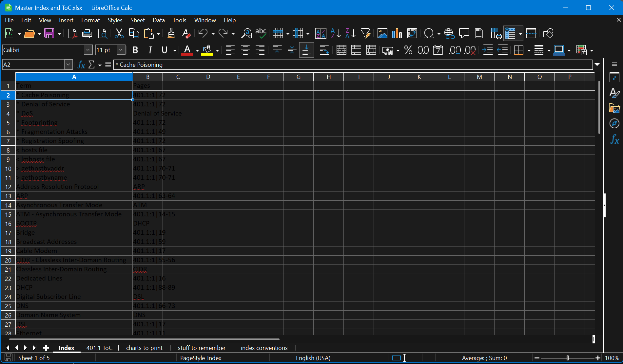
Task: Toggle Align Right
Action: tap(260, 50)
